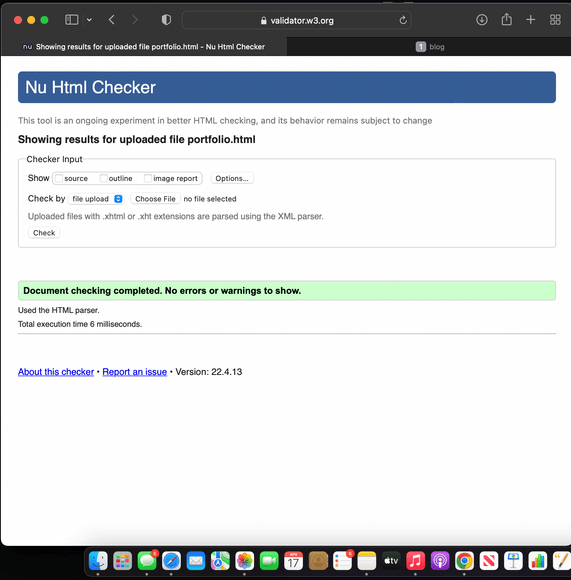Open Podcasts from the Dock
Screen dimensions: 571x580
click(x=440, y=561)
